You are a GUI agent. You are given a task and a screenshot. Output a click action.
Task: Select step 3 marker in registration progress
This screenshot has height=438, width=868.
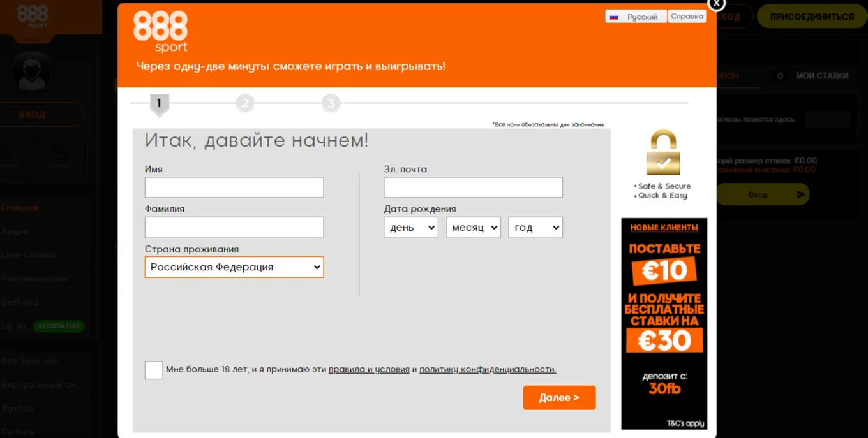[331, 103]
